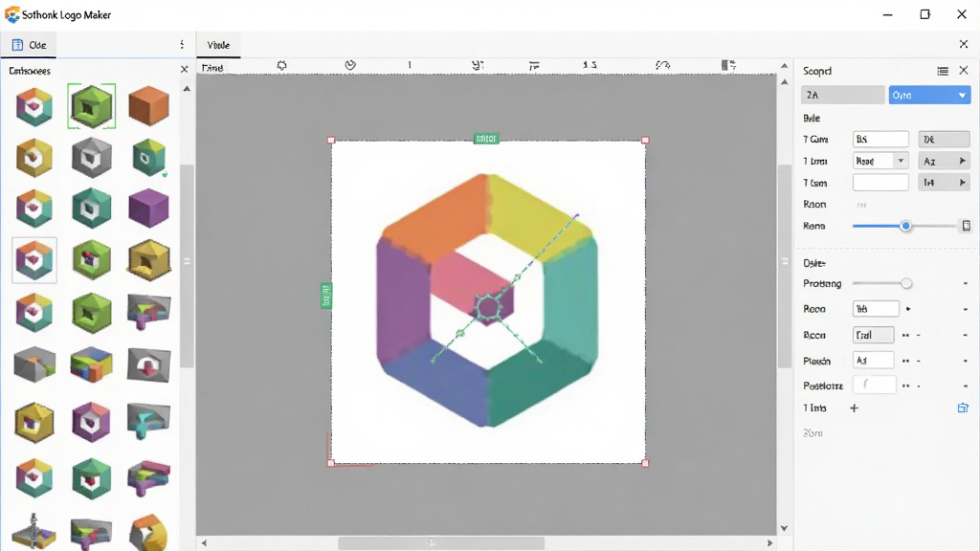The height and width of the screenshot is (551, 980).
Task: Expand the Az arrow button
Action: click(x=944, y=161)
